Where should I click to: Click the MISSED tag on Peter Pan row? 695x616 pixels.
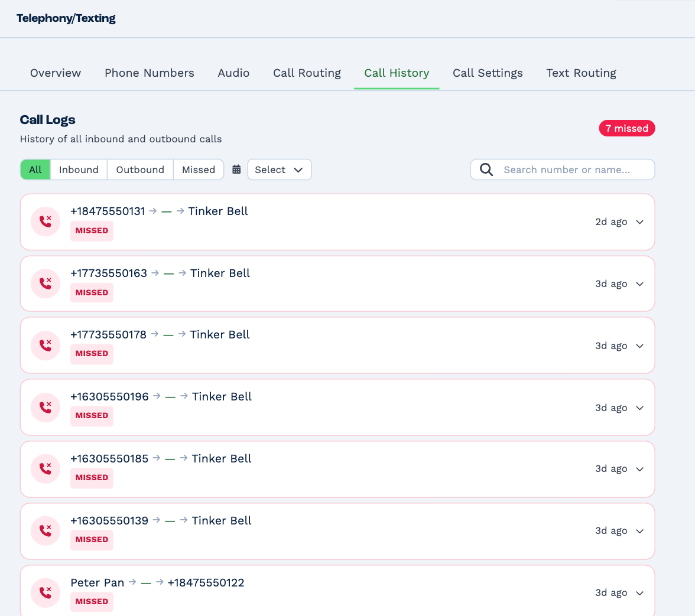point(92,602)
